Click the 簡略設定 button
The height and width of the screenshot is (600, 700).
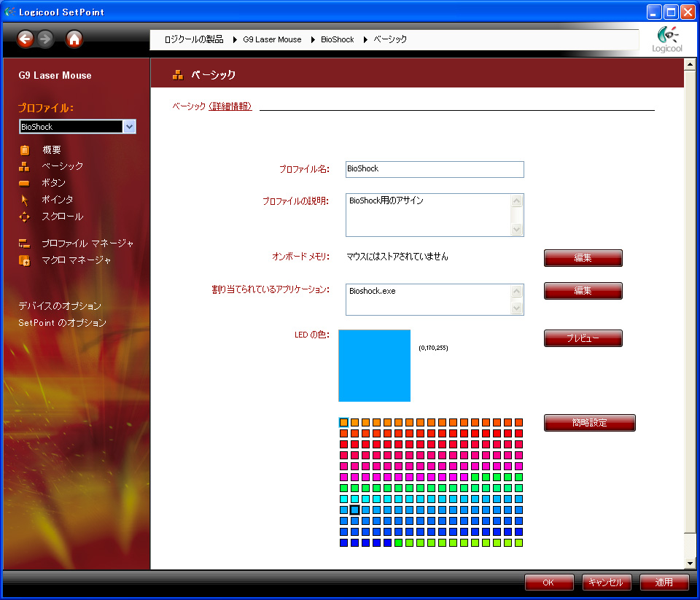(589, 423)
